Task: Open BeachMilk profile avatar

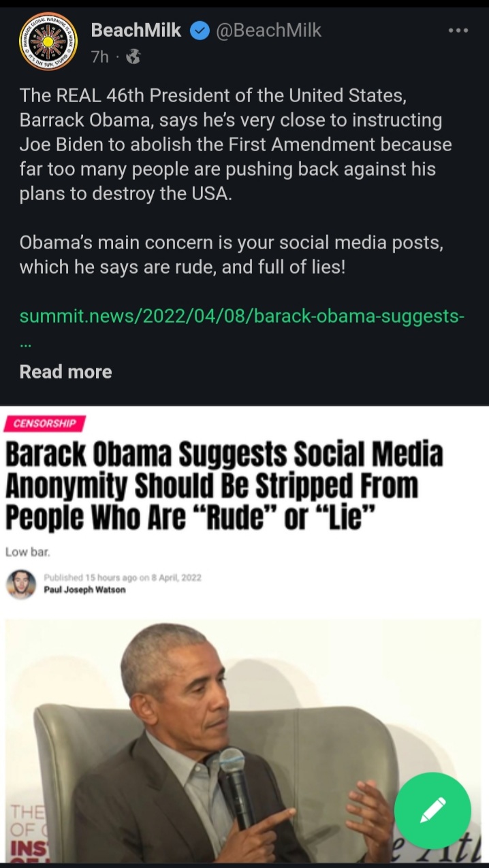Action: click(x=48, y=42)
